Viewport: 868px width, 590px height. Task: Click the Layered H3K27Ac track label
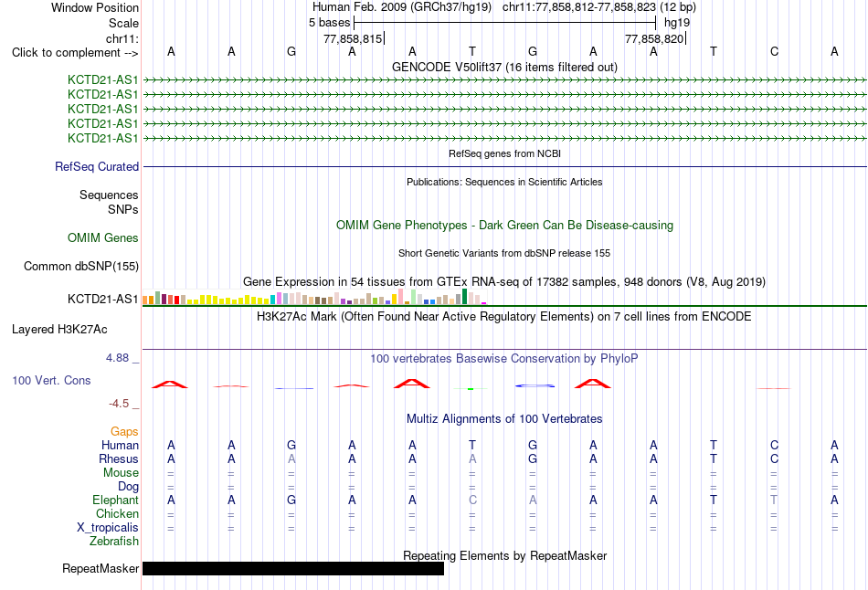pyautogui.click(x=59, y=330)
